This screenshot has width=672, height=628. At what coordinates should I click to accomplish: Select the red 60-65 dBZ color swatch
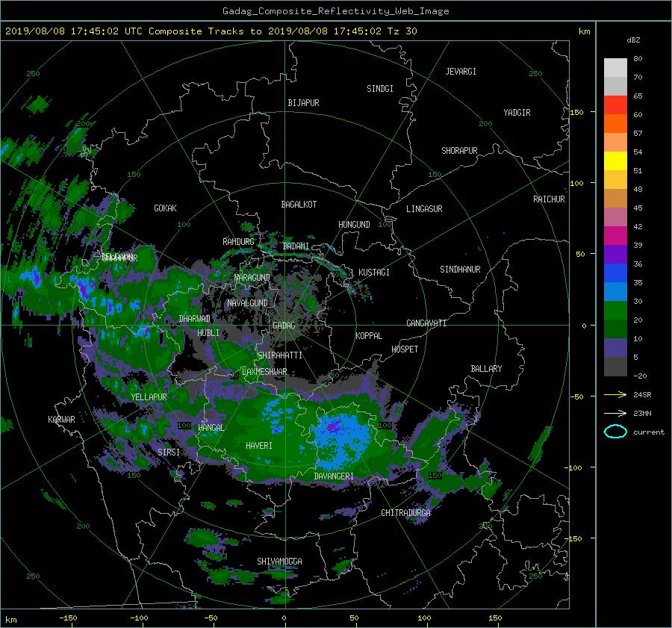[615, 105]
